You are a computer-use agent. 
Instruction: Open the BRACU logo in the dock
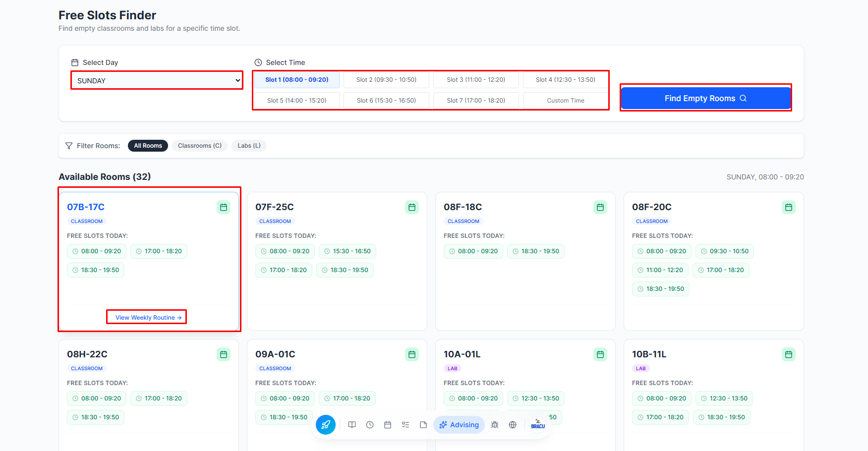pos(538,425)
